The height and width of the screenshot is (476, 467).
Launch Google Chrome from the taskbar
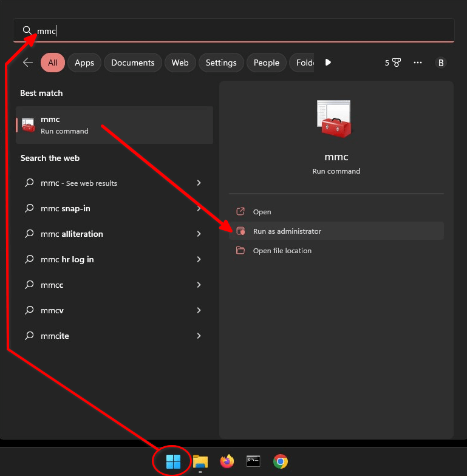tap(280, 461)
